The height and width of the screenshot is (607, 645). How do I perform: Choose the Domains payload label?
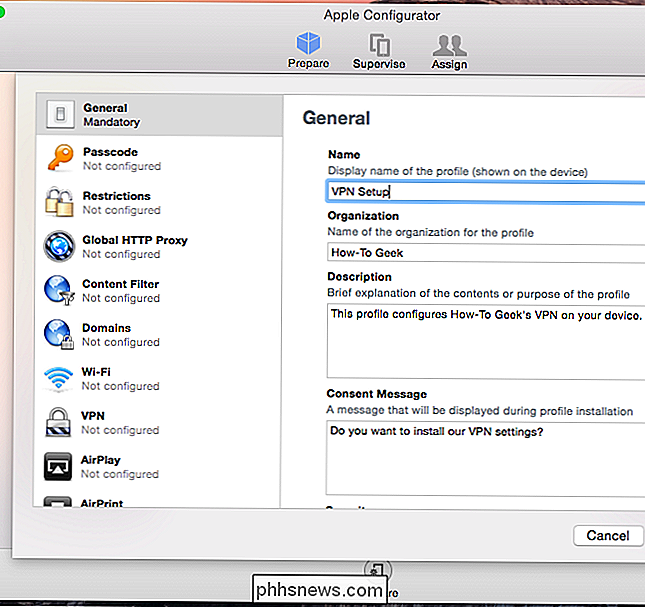[x=107, y=328]
